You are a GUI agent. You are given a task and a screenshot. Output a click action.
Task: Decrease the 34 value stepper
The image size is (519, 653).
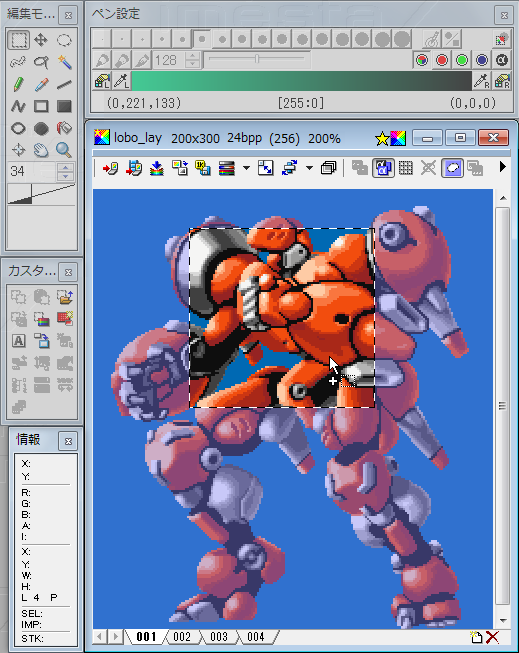pos(65,176)
